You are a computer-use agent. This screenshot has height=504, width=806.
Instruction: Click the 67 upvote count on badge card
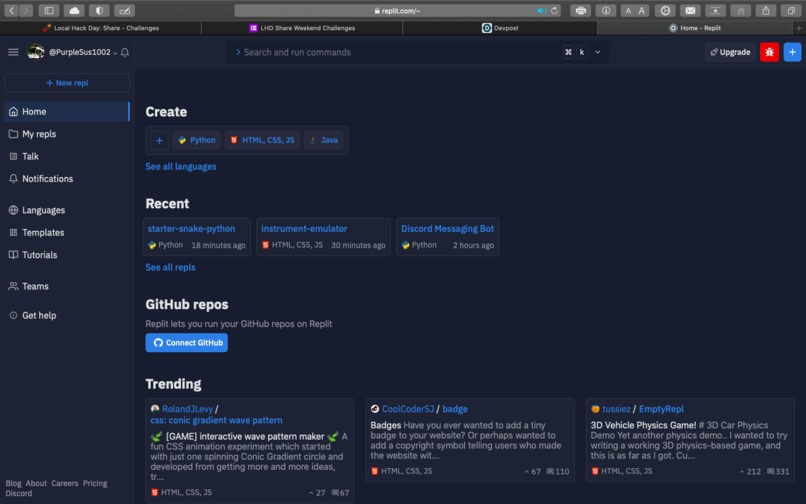(532, 472)
